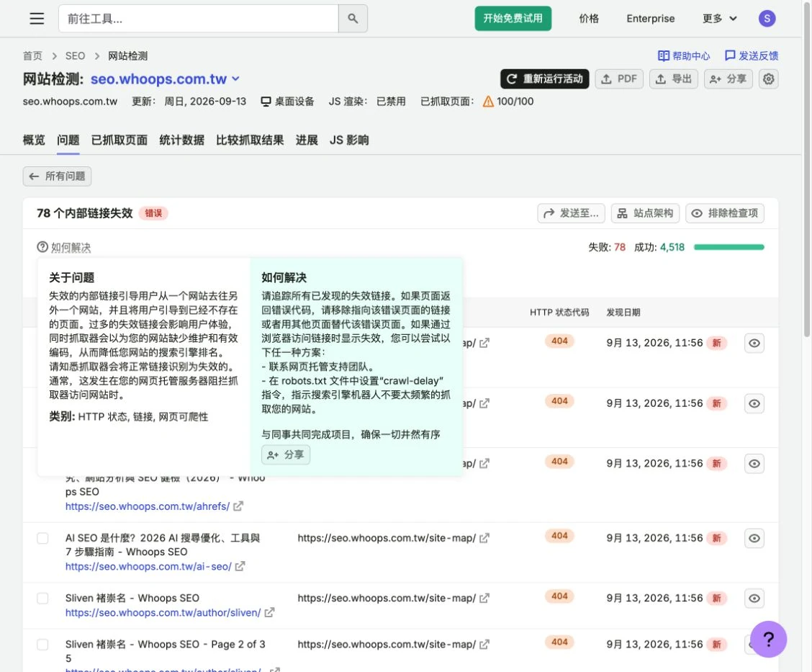Click the green success progress bar
Screen dimensions: 812x672
coord(729,247)
